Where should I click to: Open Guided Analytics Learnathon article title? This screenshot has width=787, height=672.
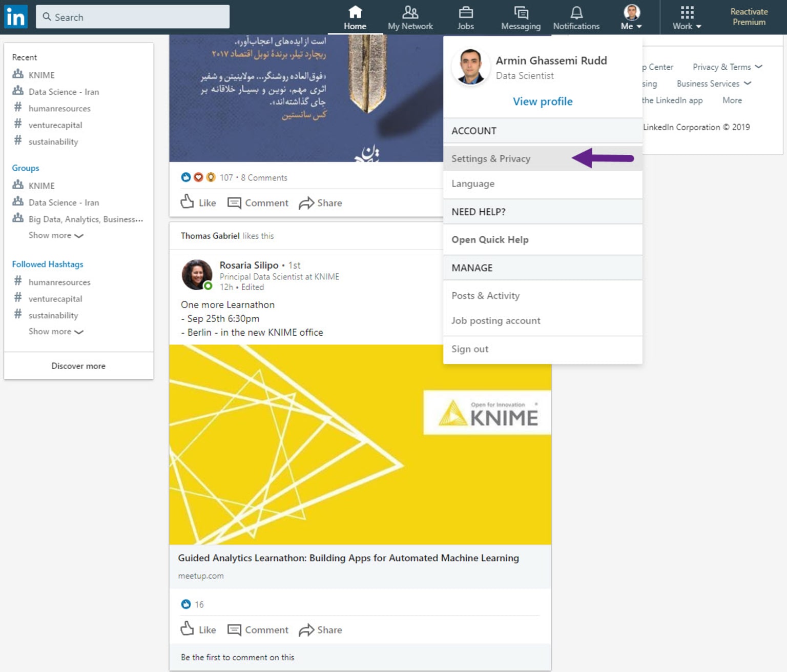[348, 558]
